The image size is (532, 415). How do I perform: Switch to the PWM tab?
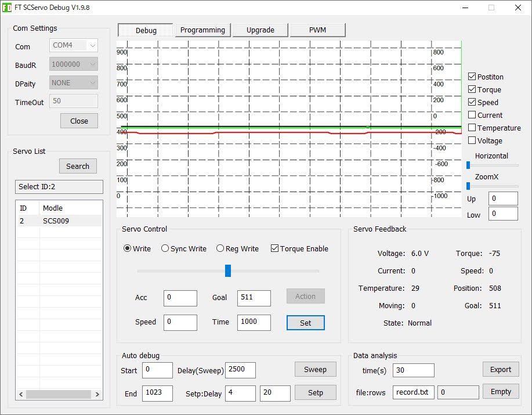point(317,30)
